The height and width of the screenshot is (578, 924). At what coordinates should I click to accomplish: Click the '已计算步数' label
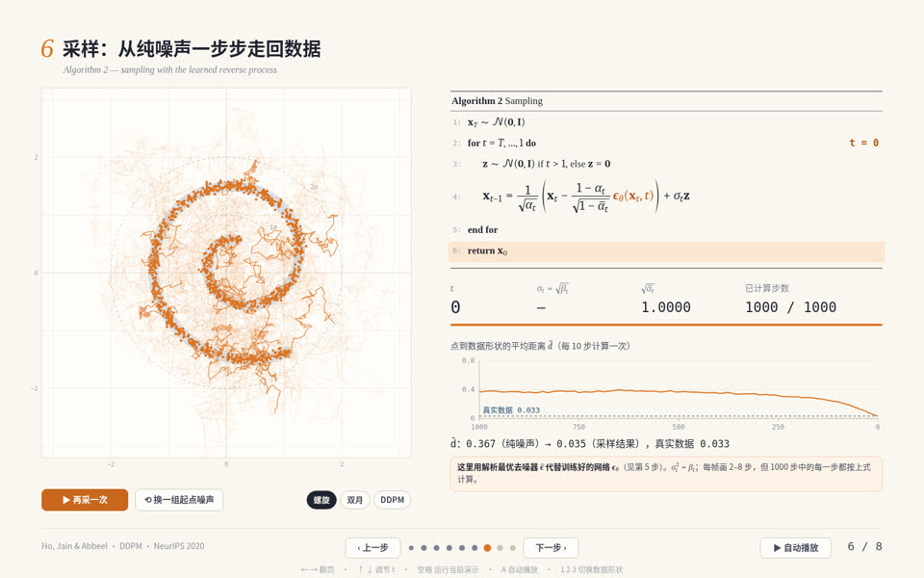tap(767, 288)
